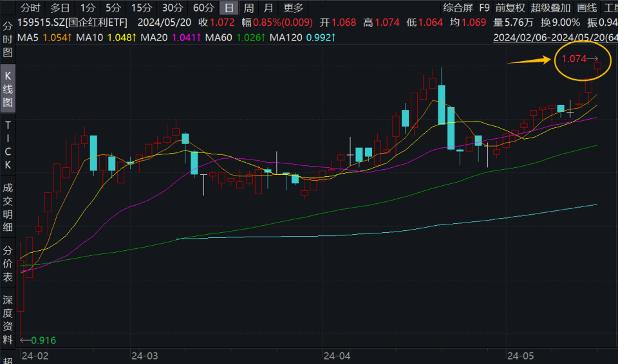Select the 5分 five-minute interval
The height and width of the screenshot is (364, 618).
[x=113, y=8]
